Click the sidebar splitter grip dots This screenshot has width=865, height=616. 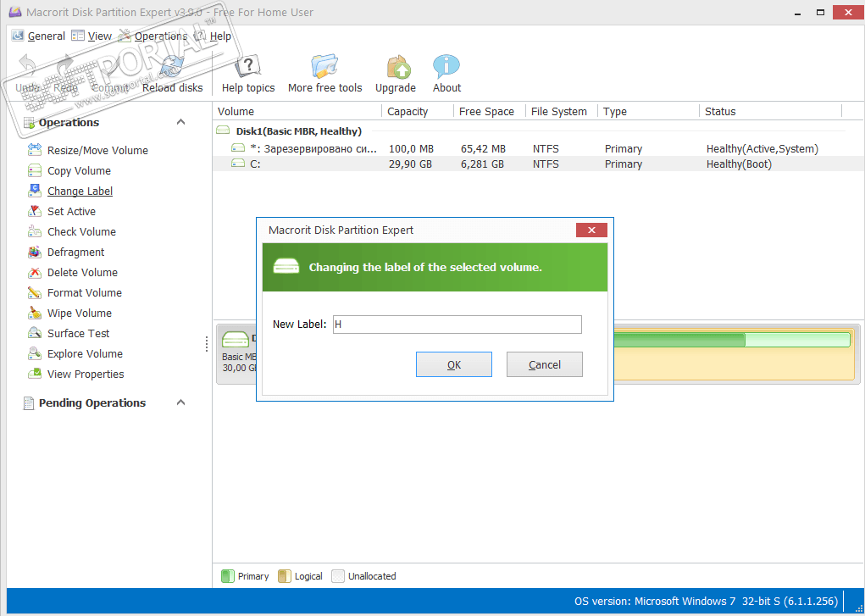point(207,344)
